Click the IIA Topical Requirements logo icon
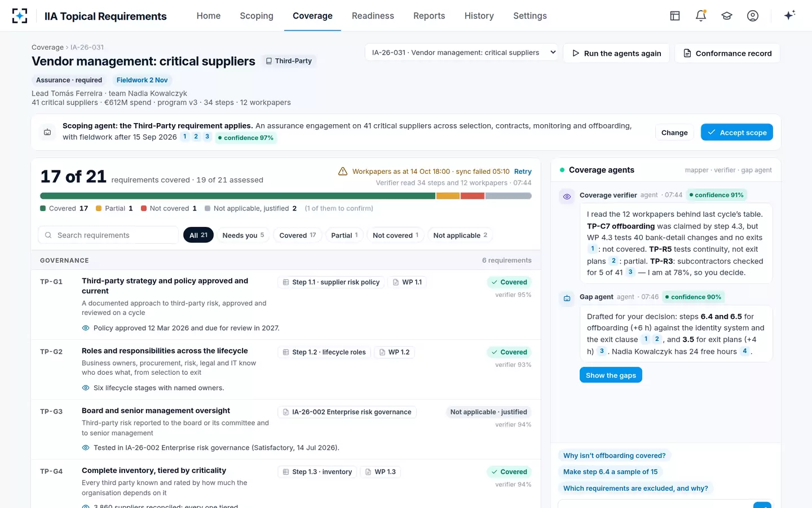The image size is (812, 508). (20, 16)
